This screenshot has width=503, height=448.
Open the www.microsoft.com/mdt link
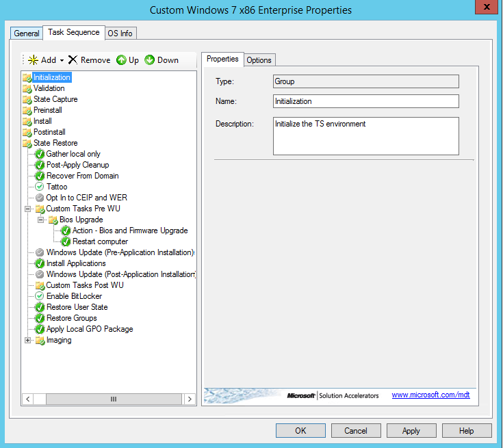click(430, 395)
